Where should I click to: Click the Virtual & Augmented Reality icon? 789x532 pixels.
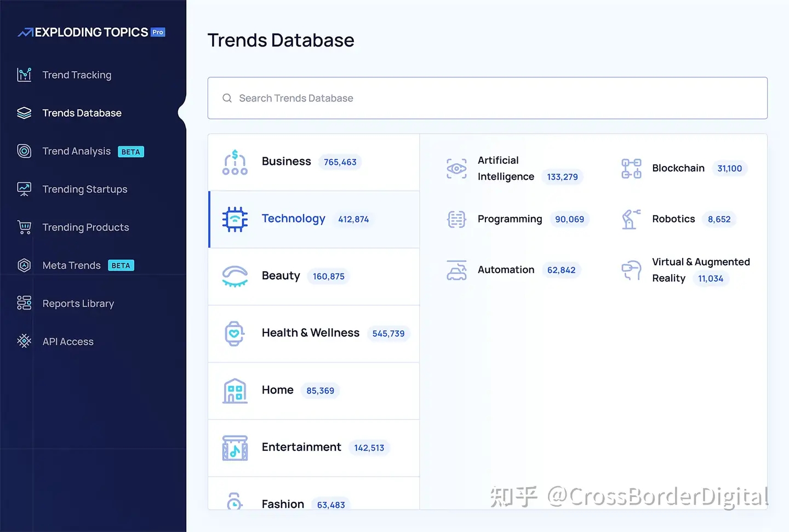click(631, 270)
